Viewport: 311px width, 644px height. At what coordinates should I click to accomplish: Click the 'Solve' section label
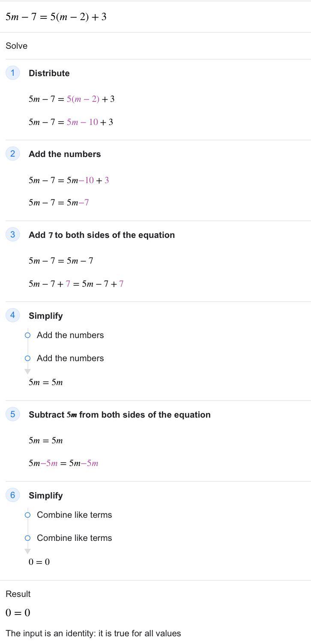16,46
